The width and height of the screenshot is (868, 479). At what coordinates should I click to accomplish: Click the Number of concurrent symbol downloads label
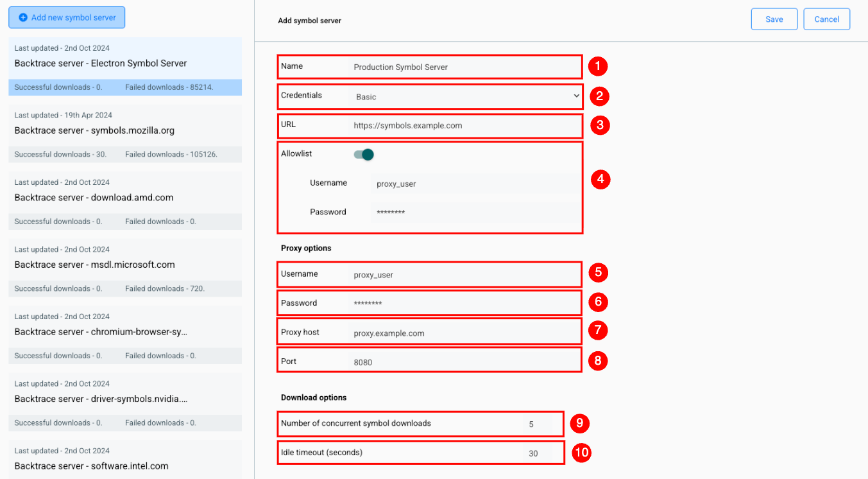[x=356, y=423]
